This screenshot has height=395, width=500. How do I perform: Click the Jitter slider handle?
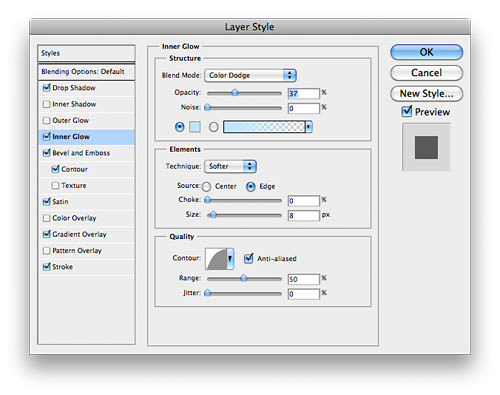208,293
